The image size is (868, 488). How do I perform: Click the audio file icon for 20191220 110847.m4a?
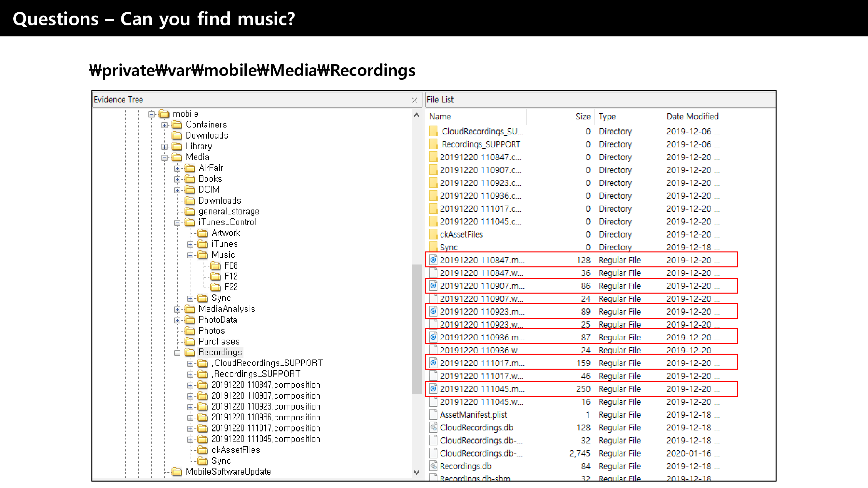click(433, 260)
